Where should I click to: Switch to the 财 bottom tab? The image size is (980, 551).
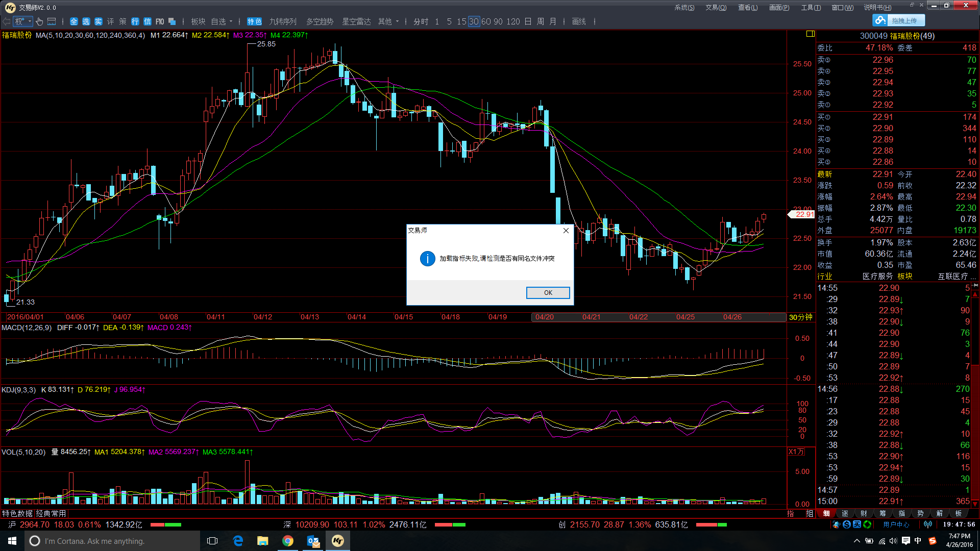(x=864, y=513)
